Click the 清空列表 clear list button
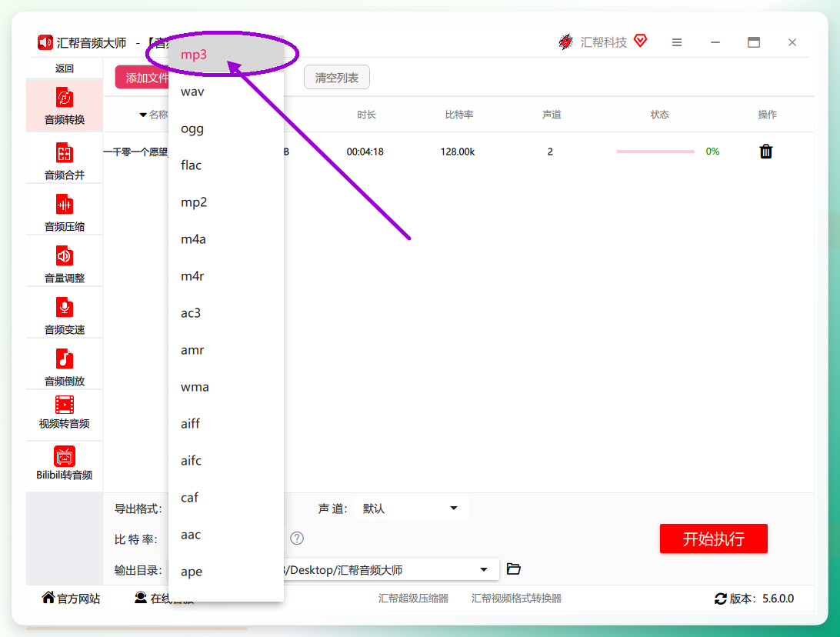 (x=336, y=78)
